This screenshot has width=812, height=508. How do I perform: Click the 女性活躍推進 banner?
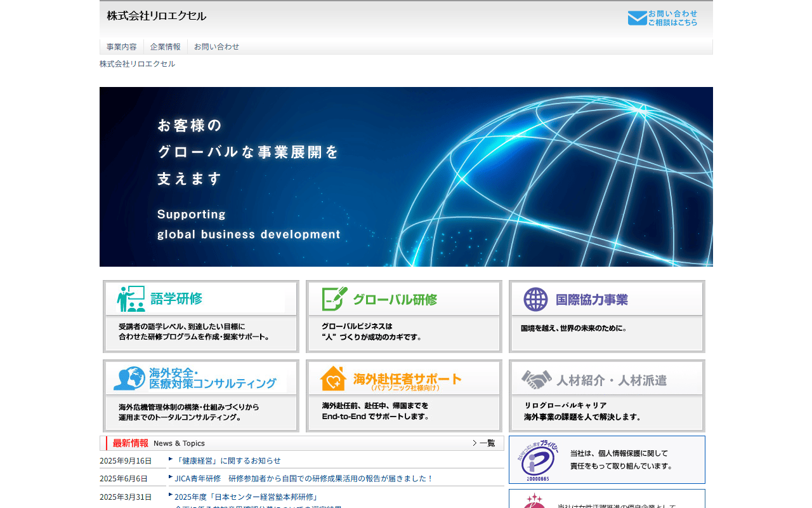click(x=607, y=498)
